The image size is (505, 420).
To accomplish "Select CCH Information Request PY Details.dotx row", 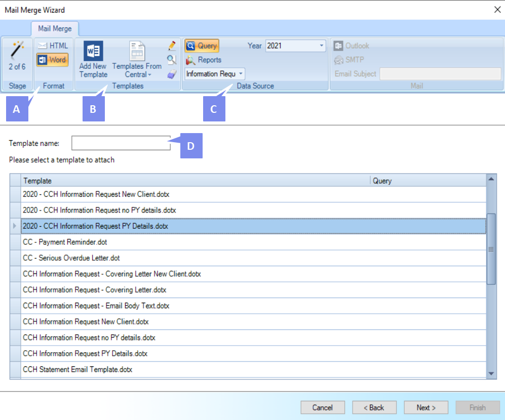I will tap(253, 354).
